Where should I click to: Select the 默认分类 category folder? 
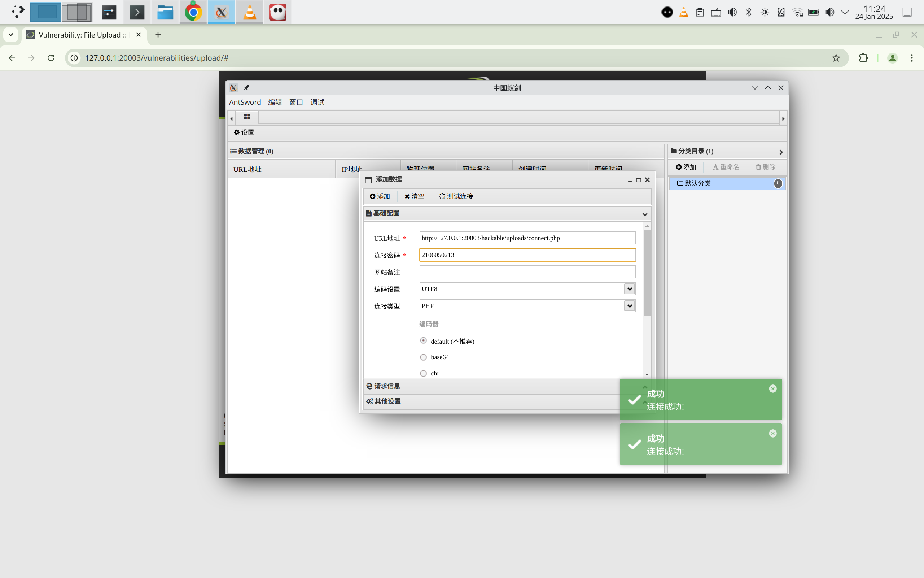click(x=697, y=183)
